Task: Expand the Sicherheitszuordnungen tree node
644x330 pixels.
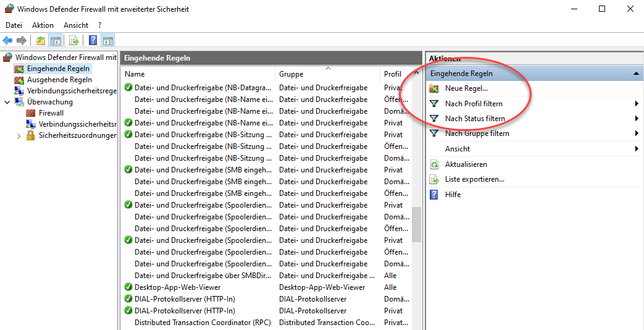Action: point(19,135)
